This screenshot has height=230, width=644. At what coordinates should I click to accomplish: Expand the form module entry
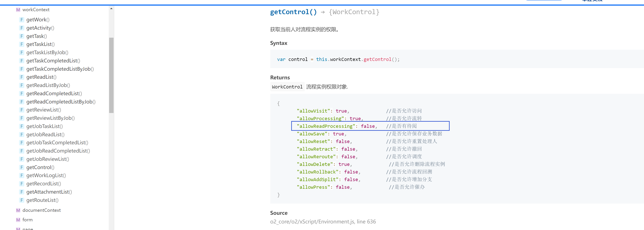27,220
